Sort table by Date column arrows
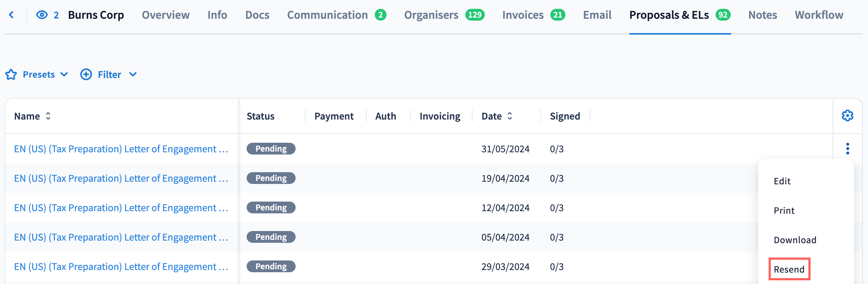Screen dimensions: 868x284 click(509, 116)
